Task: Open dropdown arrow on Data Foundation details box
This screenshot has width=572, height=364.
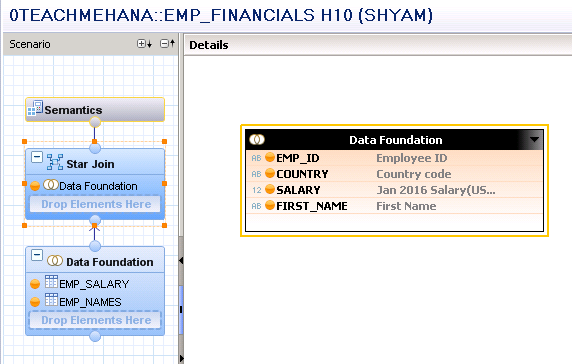Action: (x=534, y=139)
